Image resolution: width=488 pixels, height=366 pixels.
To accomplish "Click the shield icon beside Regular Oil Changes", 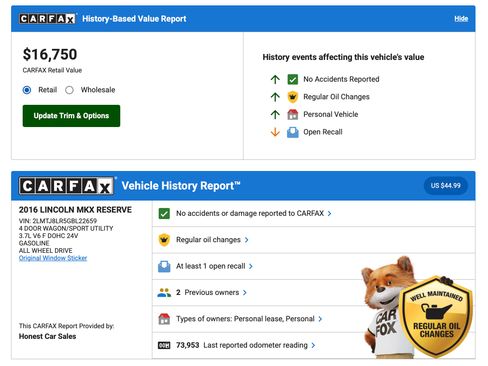I will point(293,97).
